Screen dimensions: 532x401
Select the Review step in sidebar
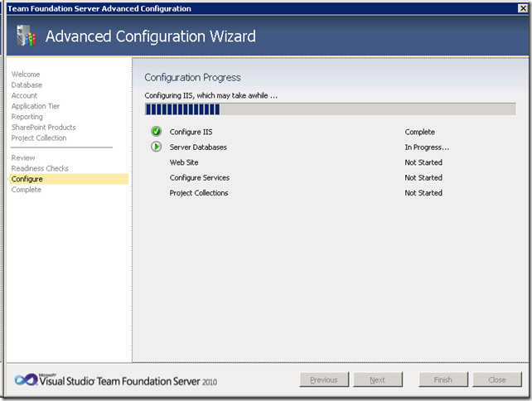coord(23,157)
